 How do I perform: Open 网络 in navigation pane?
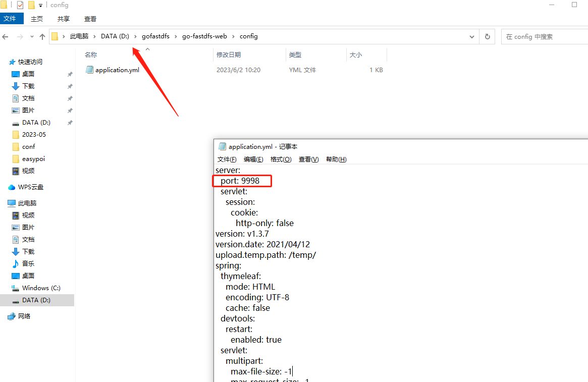tap(24, 316)
